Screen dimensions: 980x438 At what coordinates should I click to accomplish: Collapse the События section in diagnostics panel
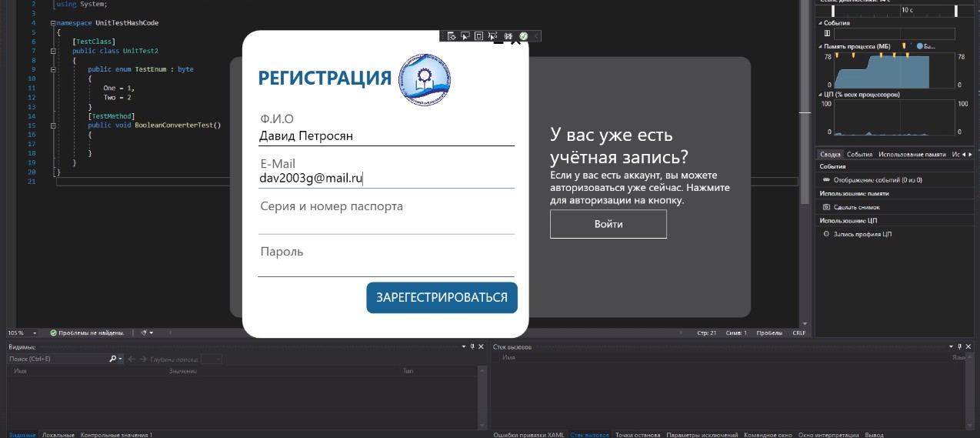coord(822,23)
